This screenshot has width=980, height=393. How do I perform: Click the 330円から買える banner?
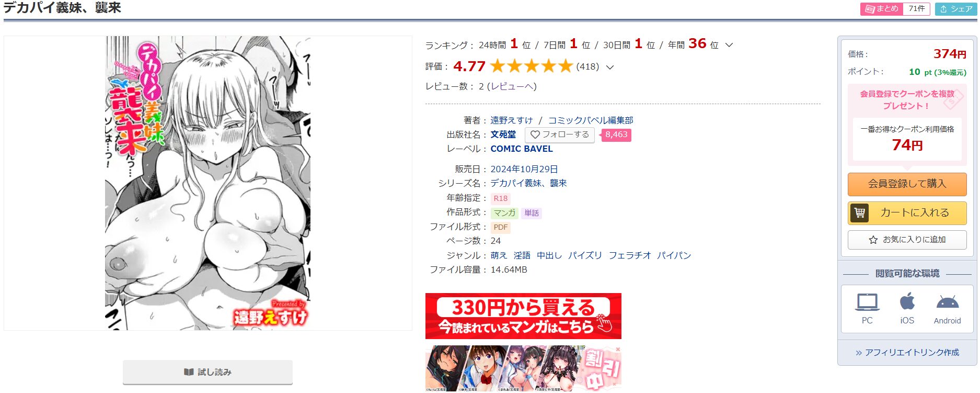point(523,316)
